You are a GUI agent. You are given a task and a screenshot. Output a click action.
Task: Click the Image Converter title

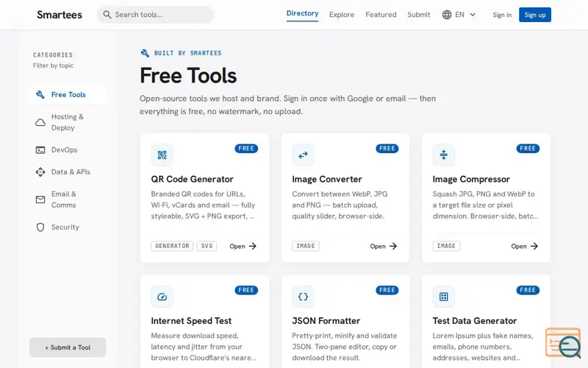pos(327,179)
